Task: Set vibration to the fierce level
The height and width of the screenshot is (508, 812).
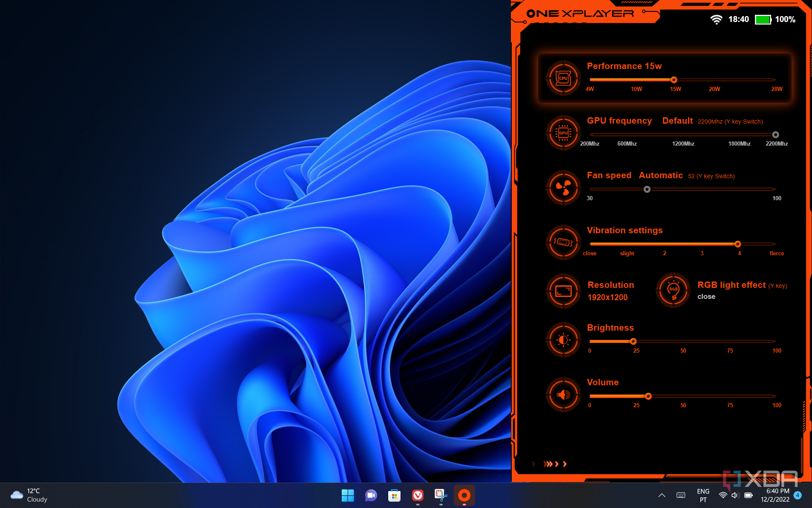Action: tap(775, 244)
